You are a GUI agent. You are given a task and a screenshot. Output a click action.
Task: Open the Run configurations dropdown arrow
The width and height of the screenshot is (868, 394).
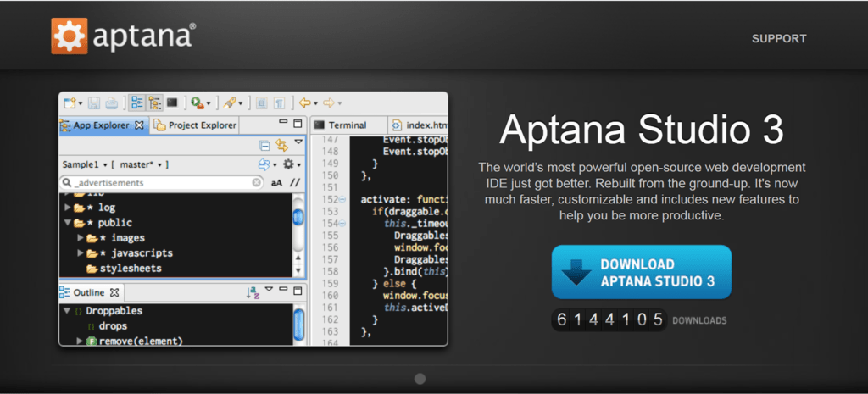[209, 103]
